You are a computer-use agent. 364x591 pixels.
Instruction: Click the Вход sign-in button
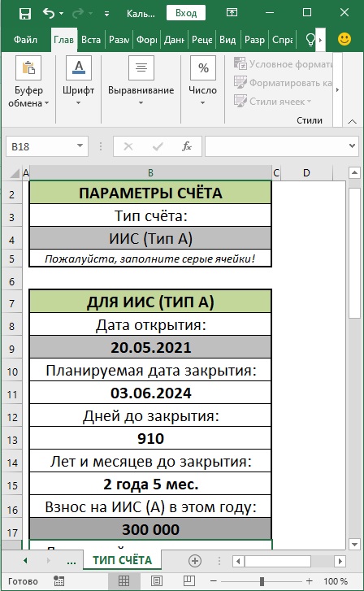click(186, 13)
